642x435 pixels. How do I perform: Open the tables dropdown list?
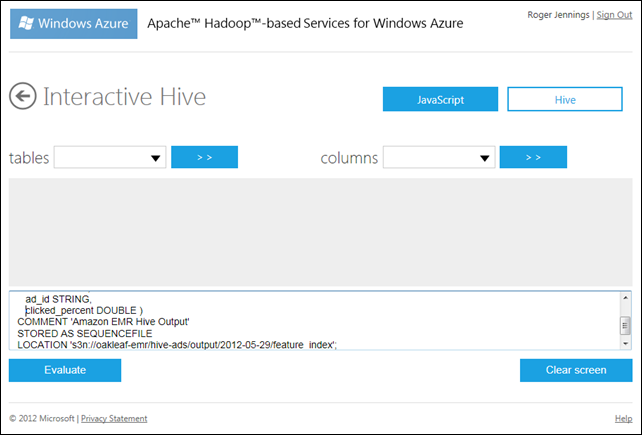110,157
